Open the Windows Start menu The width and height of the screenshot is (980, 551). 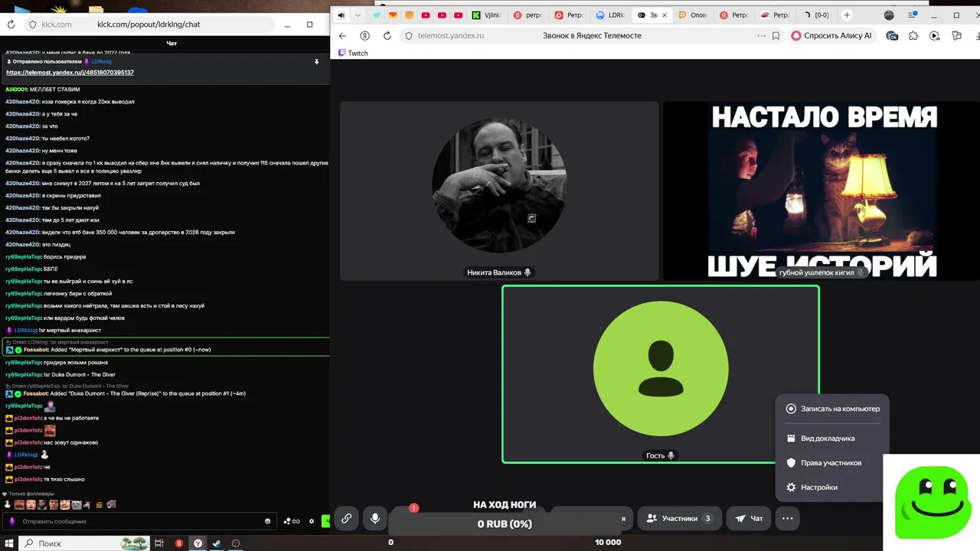[8, 543]
